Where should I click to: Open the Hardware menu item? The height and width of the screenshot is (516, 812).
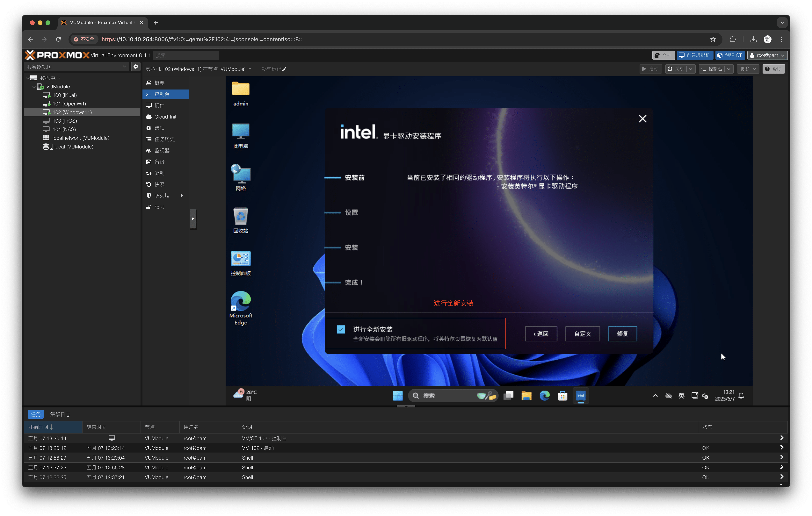pos(160,105)
